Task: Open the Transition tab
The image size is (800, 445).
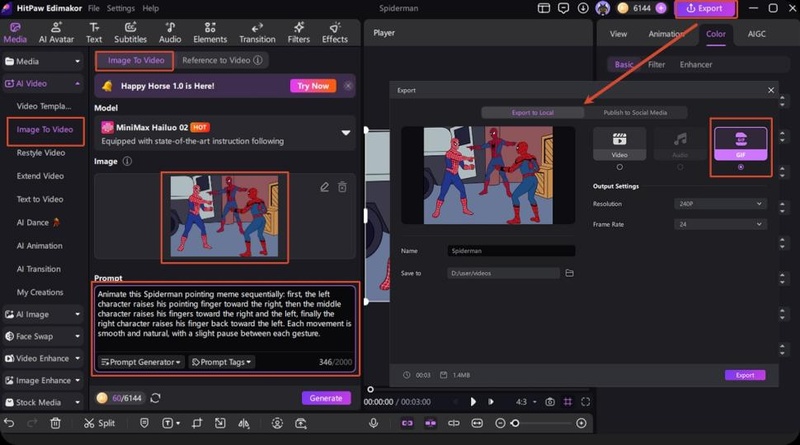Action: click(x=257, y=33)
